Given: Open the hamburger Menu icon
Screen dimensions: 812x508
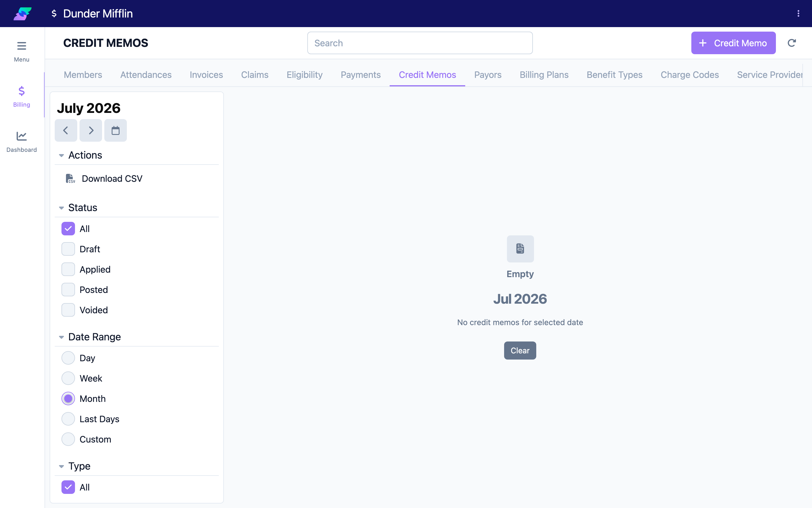Looking at the screenshot, I should click(x=21, y=46).
